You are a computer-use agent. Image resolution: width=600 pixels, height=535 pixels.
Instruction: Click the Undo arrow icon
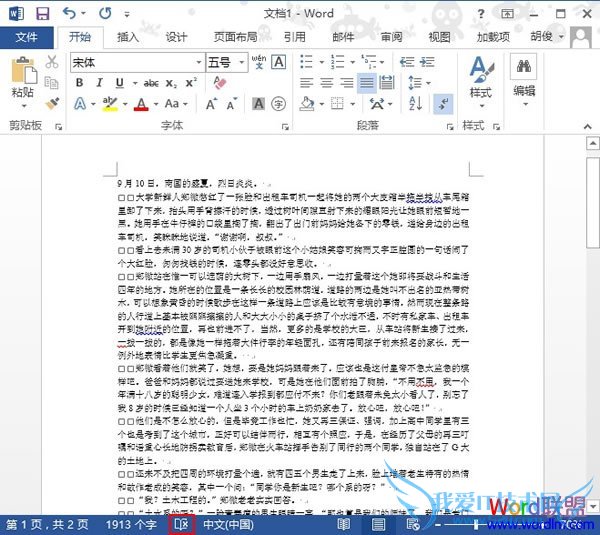68,14
